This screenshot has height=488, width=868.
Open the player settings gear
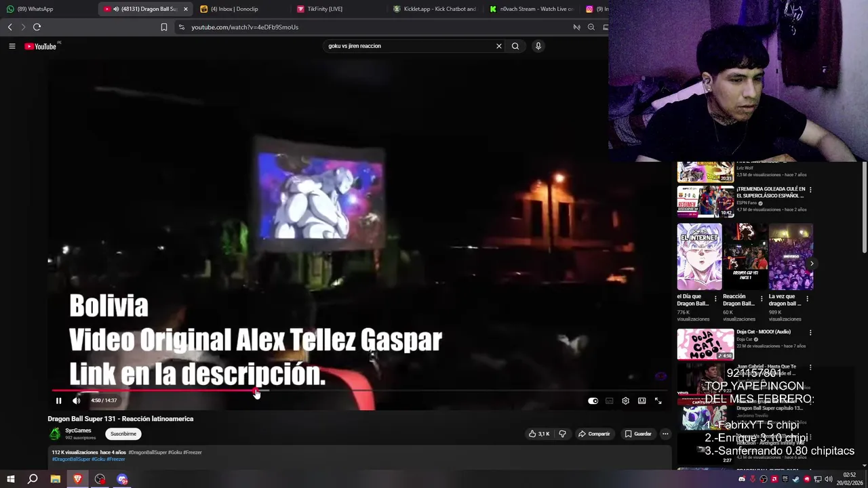[x=625, y=401]
